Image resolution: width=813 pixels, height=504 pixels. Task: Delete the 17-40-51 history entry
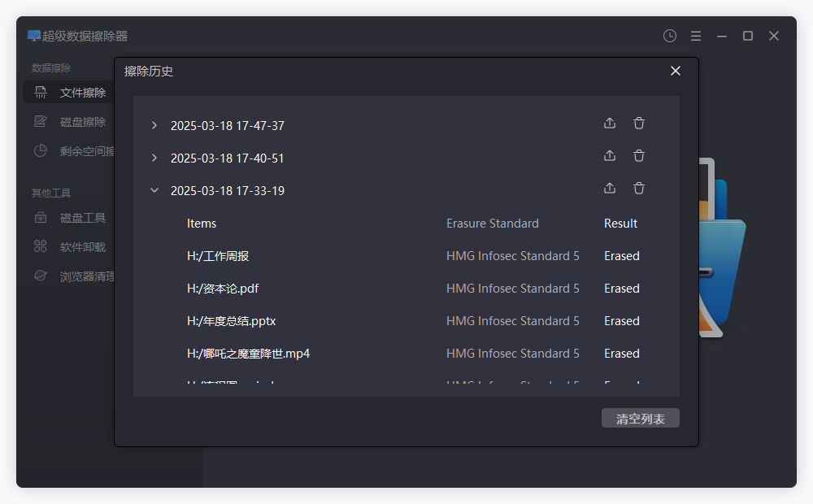[x=639, y=156]
